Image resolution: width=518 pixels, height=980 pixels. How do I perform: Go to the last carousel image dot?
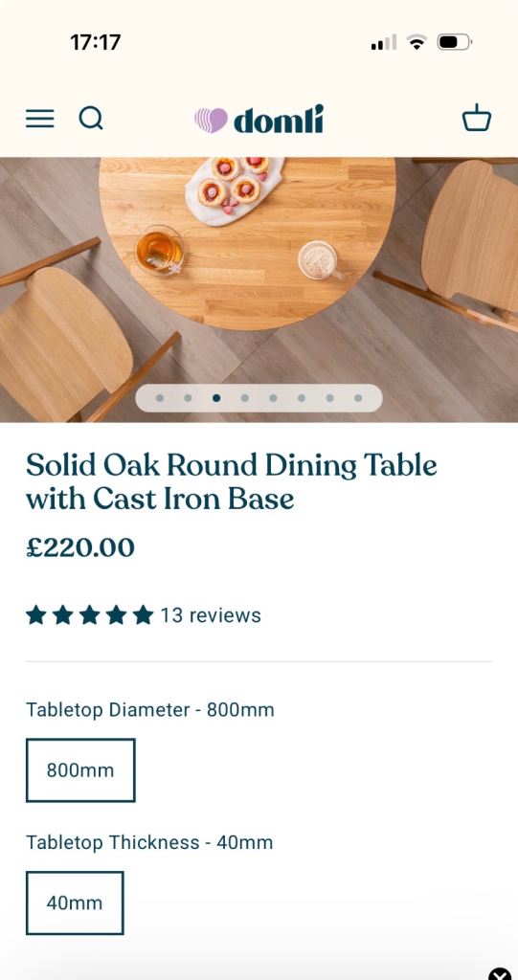click(x=358, y=398)
